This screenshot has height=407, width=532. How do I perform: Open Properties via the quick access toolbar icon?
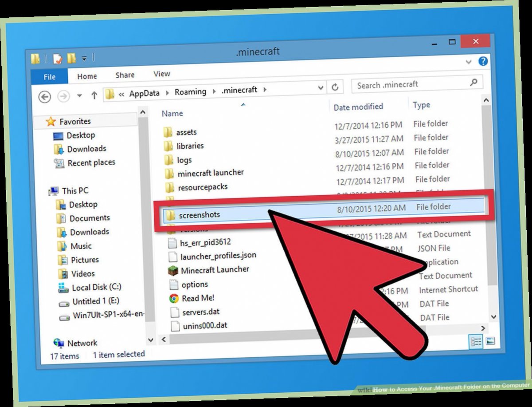coord(58,58)
